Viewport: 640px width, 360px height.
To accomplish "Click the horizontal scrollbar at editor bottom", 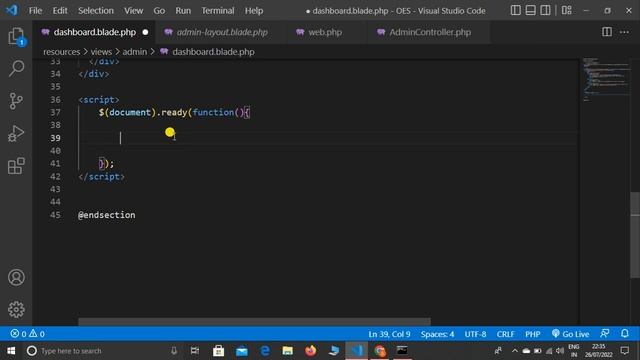I will coord(254,322).
